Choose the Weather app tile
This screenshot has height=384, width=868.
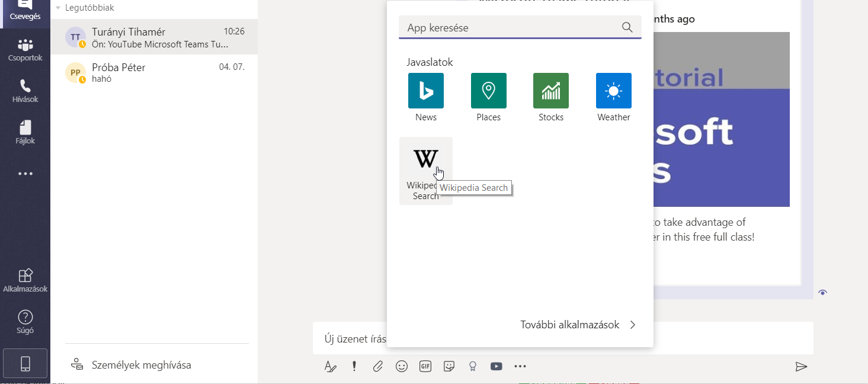pyautogui.click(x=613, y=91)
